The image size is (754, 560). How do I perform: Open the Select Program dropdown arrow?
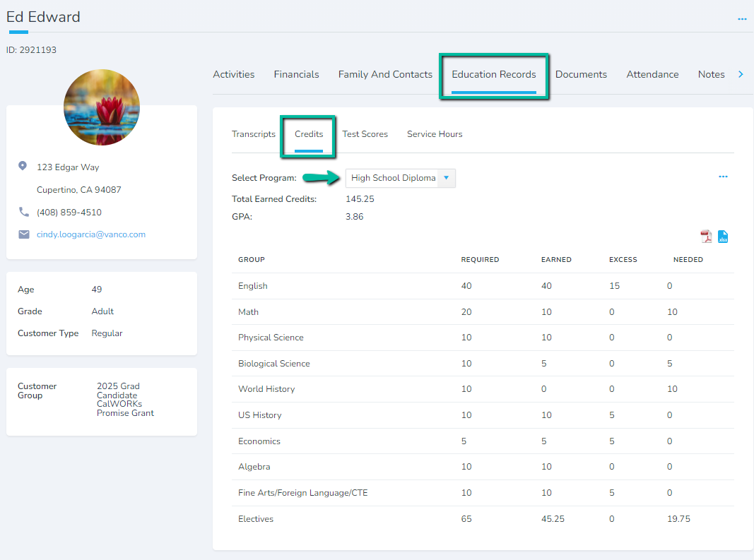446,178
